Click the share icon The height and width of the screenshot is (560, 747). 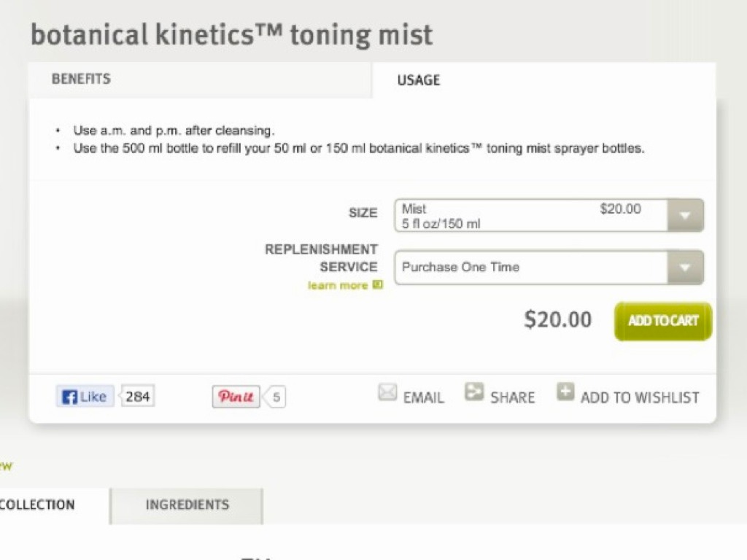pyautogui.click(x=474, y=393)
